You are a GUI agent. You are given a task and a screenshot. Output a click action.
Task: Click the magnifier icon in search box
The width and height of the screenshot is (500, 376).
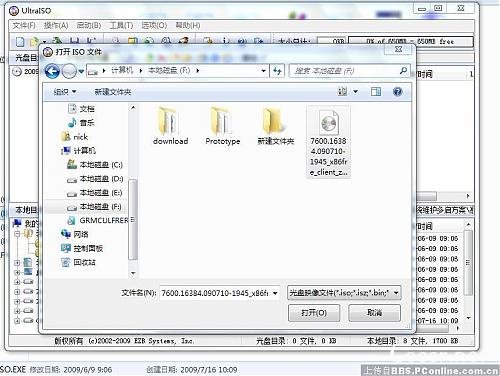[403, 71]
